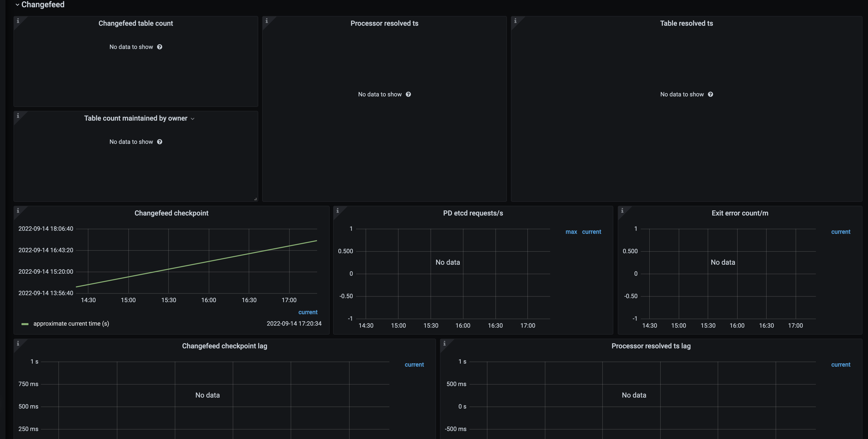Image resolution: width=868 pixels, height=439 pixels.
Task: Sort PD etcd requests/s legend by current
Action: (591, 232)
